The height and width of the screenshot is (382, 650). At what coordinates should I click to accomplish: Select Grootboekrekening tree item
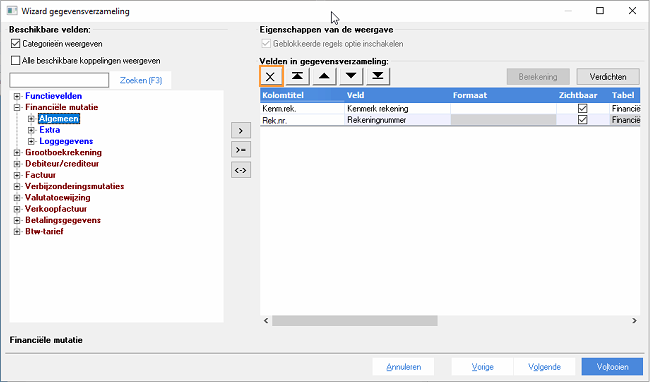coord(63,152)
